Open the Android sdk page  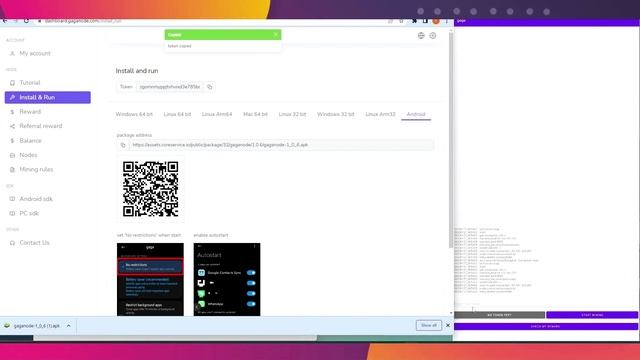(36, 199)
